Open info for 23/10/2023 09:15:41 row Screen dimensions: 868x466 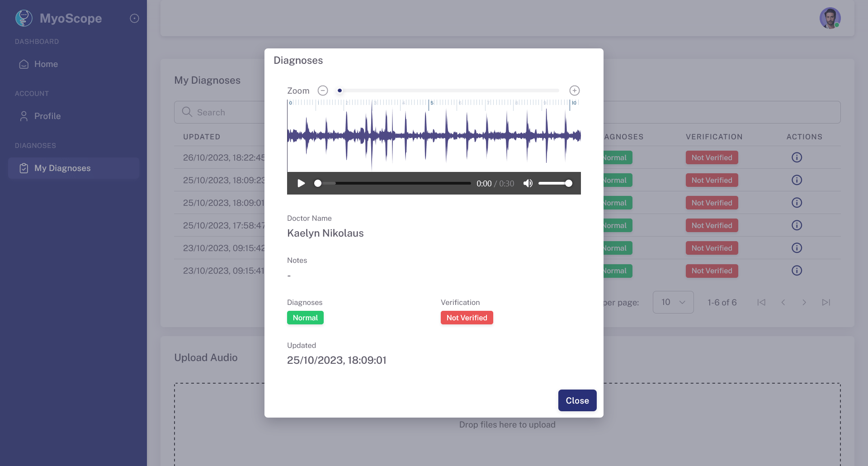tap(797, 271)
